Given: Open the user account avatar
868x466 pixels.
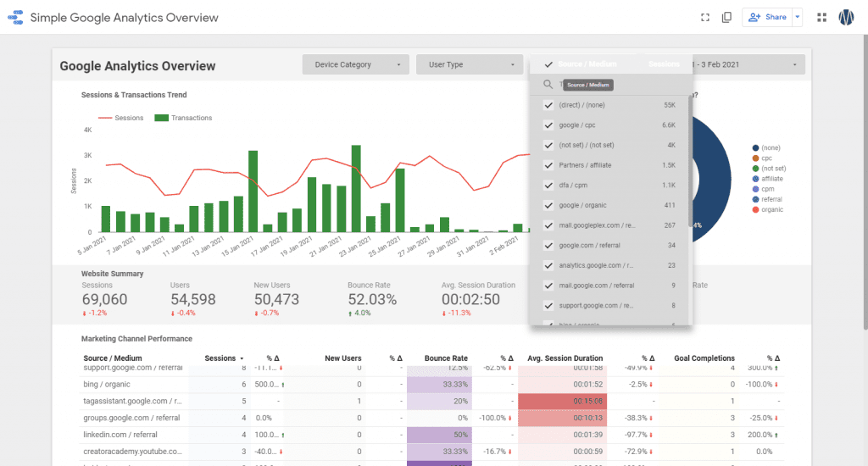Looking at the screenshot, I should point(846,18).
